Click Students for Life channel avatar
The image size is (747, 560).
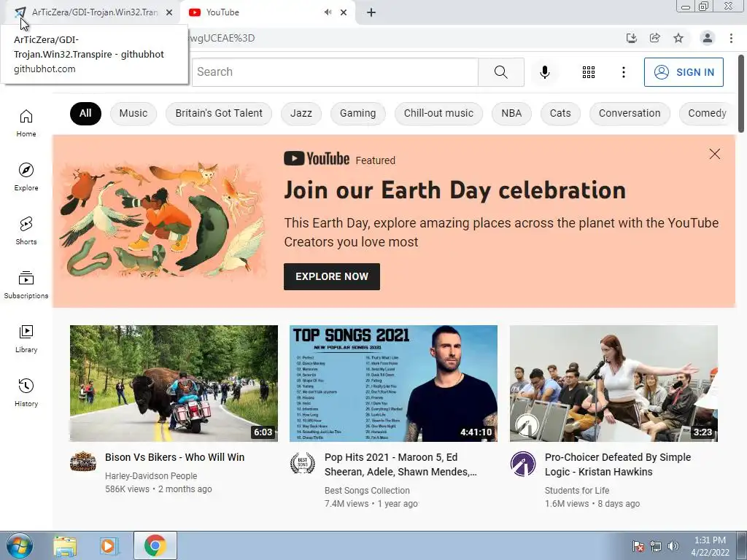click(523, 463)
